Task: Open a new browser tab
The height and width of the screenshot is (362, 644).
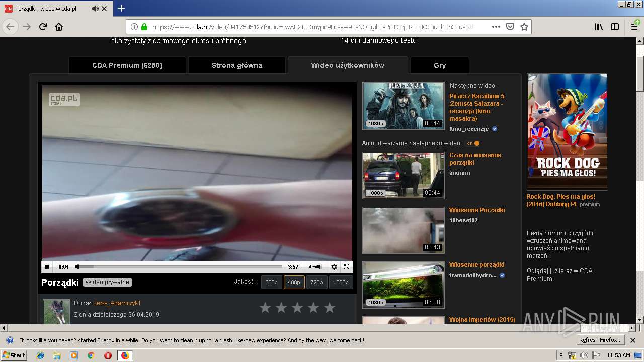Action: click(x=121, y=8)
